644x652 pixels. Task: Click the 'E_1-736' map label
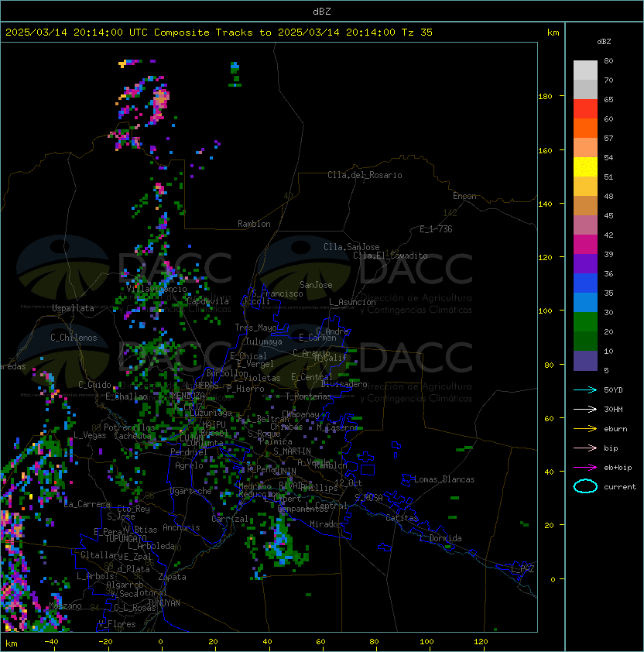(436, 229)
